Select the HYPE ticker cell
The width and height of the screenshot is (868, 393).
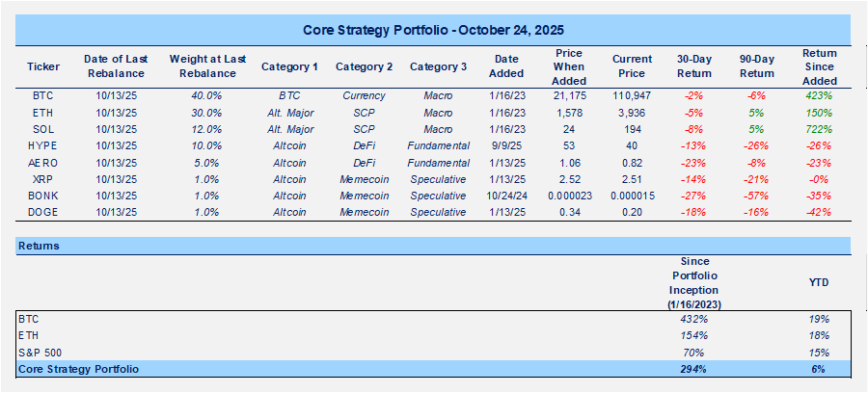point(43,146)
